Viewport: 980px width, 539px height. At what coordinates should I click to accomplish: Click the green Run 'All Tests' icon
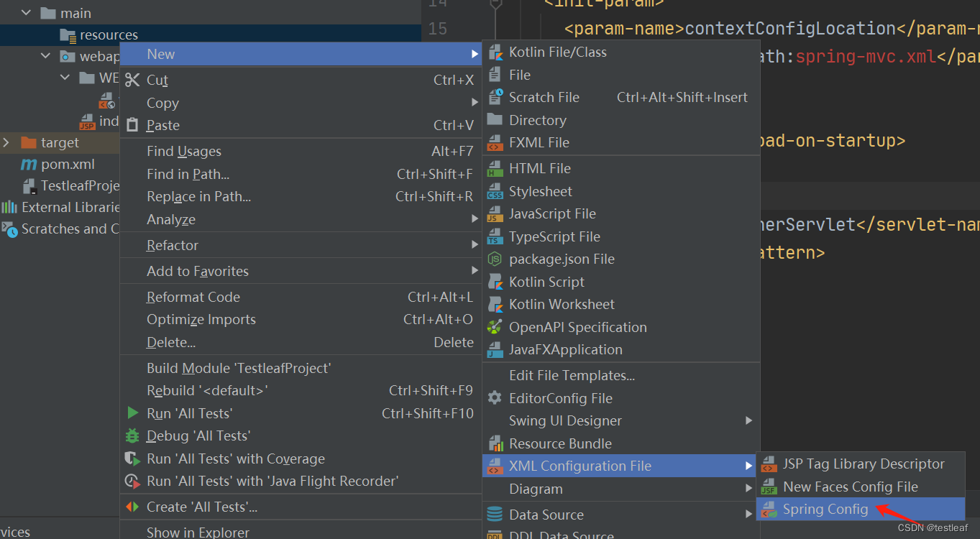(132, 413)
